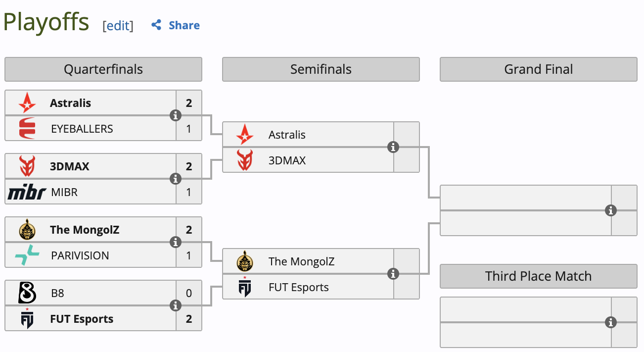Viewport: 644px width, 352px height.
Task: Show match details for 3DMAX vs MIBR
Action: (175, 179)
